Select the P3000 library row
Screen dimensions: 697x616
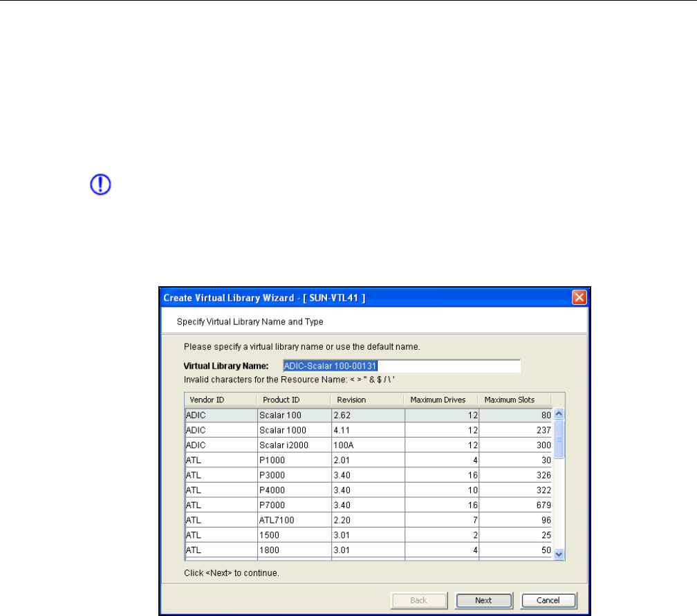click(x=368, y=475)
